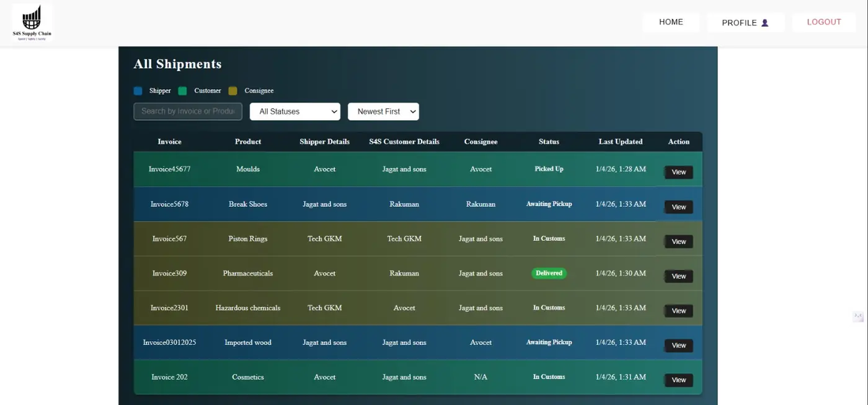The image size is (868, 405).
Task: Open the Newest First sort dropdown
Action: click(383, 111)
